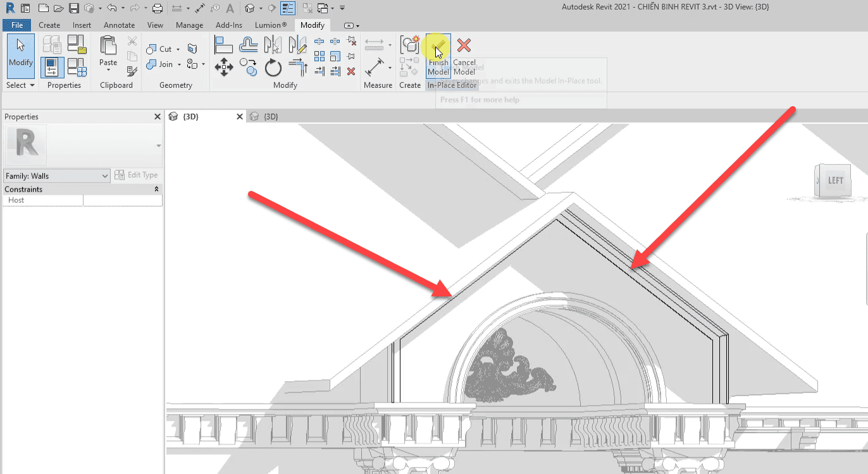868x474 pixels.
Task: Select Trim/Extend to Corner tool
Action: tap(297, 67)
